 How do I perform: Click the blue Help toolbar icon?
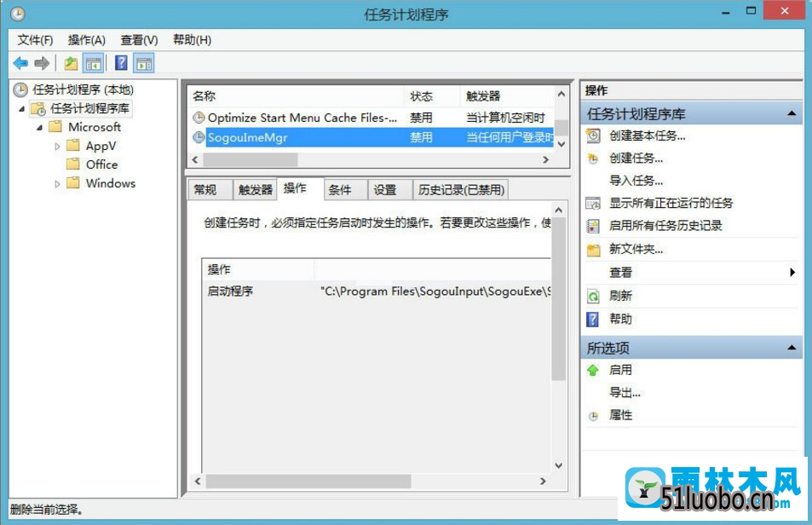[x=121, y=63]
